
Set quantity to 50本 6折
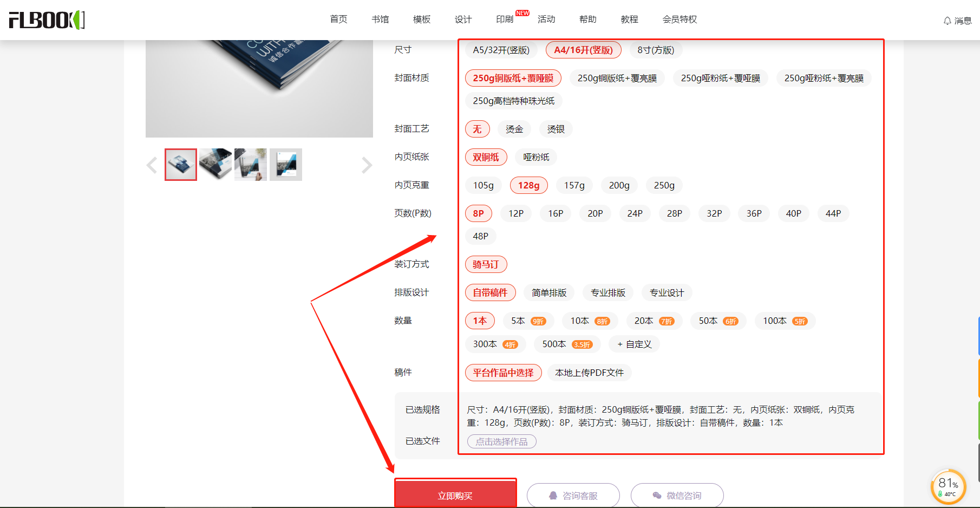pyautogui.click(x=718, y=321)
